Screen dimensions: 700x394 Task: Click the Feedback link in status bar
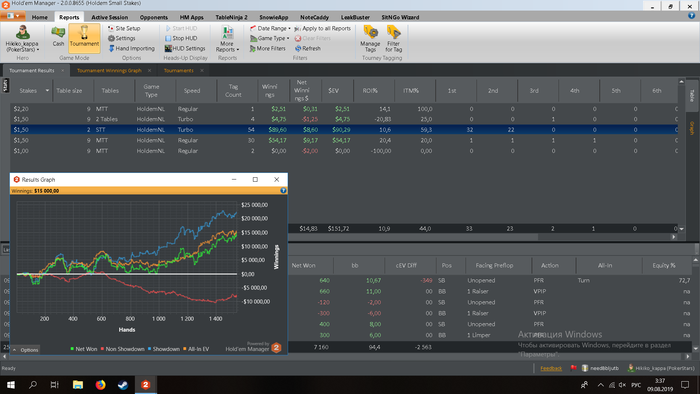(551, 368)
